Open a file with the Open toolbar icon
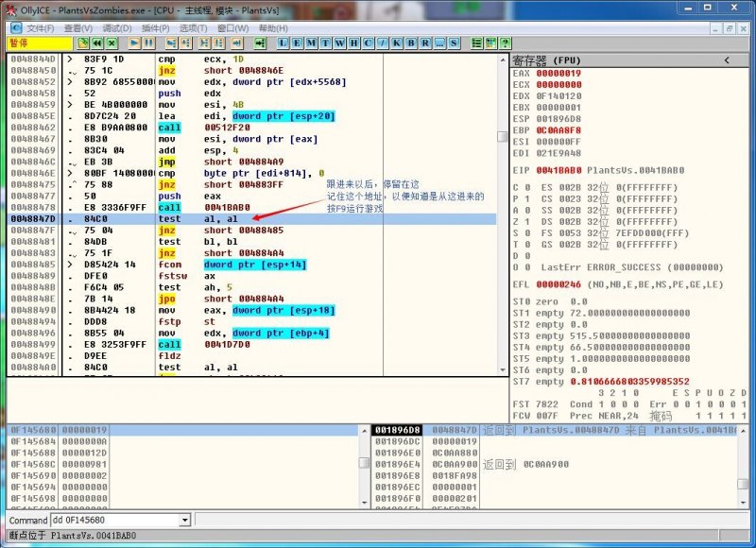Screen dimensions: 756x548 (x=83, y=43)
